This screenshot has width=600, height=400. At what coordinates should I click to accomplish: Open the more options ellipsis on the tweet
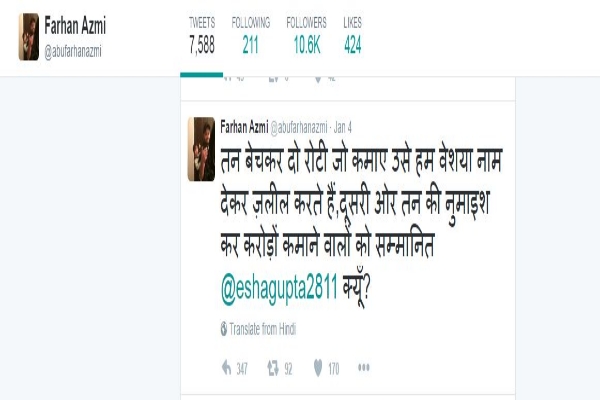click(x=364, y=368)
